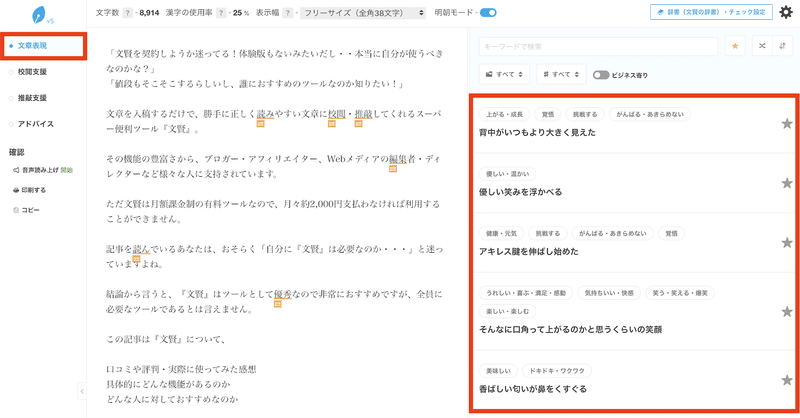Click the expression text 優しい笑みを浮かべる
Image resolution: width=800 pixels, height=418 pixels.
click(520, 192)
